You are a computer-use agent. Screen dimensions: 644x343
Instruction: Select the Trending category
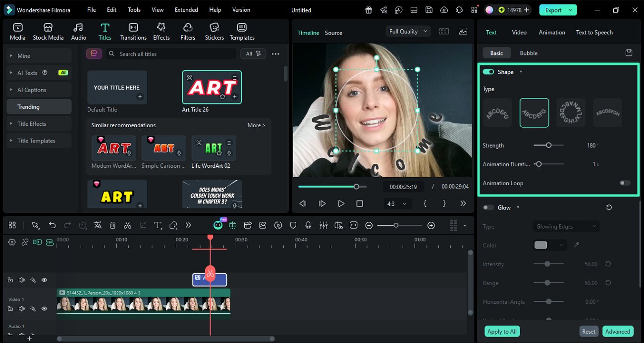[39, 107]
